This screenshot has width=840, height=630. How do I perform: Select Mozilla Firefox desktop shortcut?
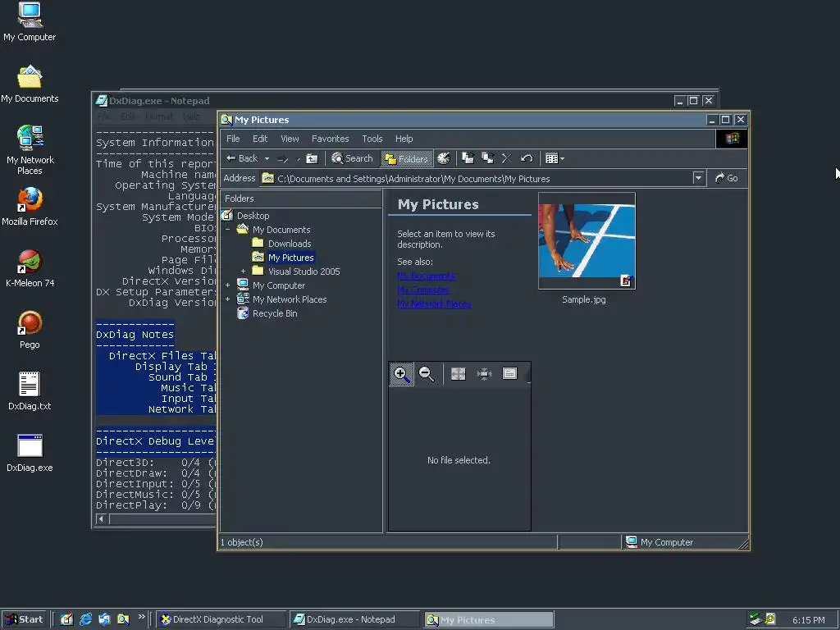pos(30,207)
